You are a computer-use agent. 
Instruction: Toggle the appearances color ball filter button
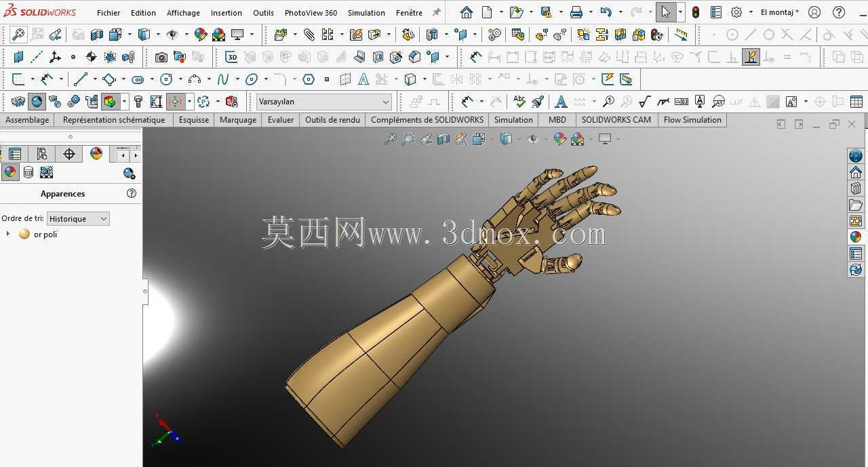[x=10, y=172]
